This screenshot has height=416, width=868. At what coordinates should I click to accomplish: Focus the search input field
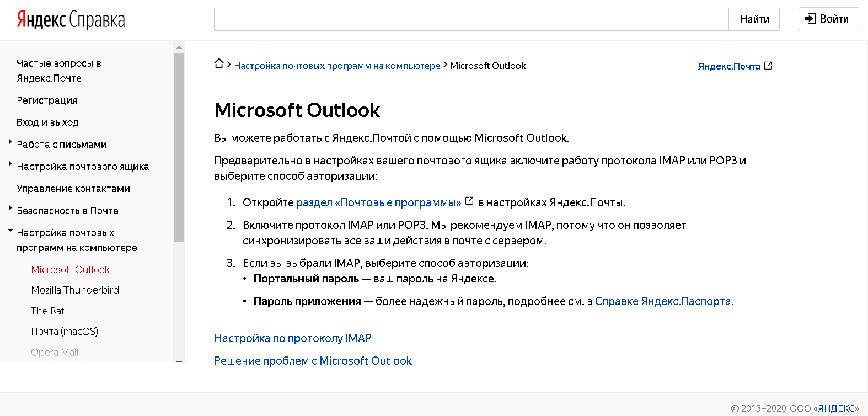471,19
